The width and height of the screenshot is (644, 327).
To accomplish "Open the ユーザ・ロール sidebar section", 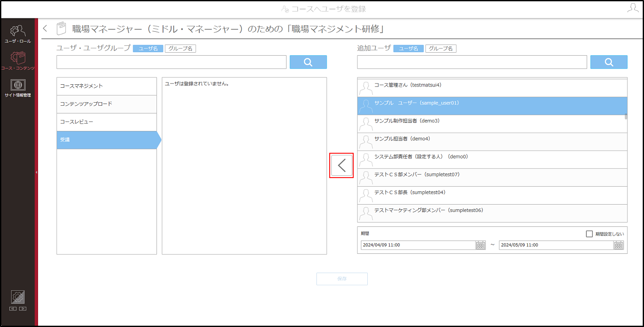I will [x=18, y=34].
